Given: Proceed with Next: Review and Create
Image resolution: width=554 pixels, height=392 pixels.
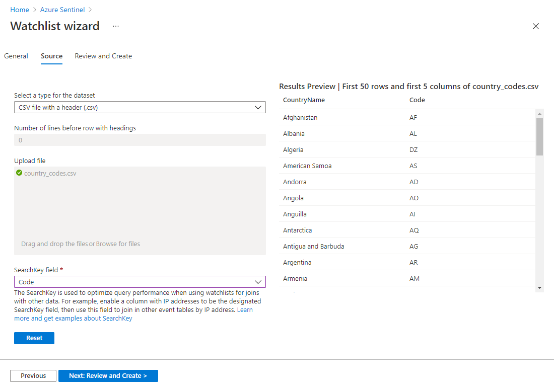Looking at the screenshot, I should (108, 376).
